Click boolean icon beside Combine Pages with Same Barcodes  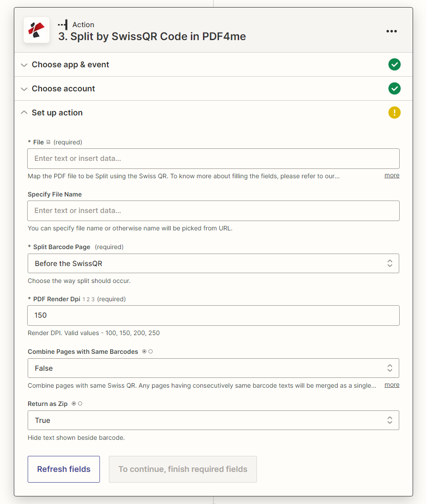coord(147,352)
